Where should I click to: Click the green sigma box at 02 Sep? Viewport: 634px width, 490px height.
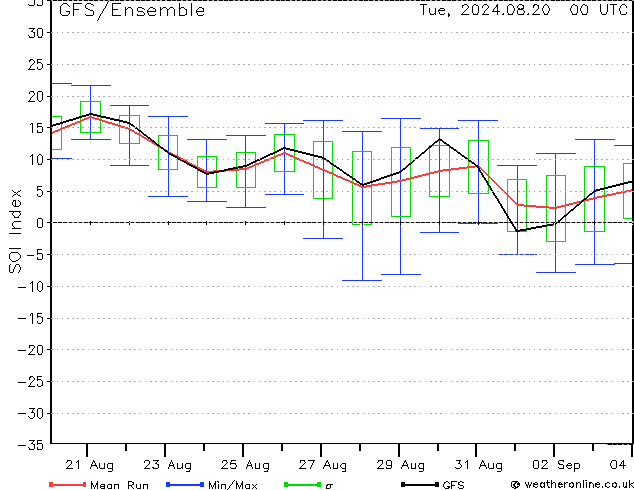tap(556, 209)
